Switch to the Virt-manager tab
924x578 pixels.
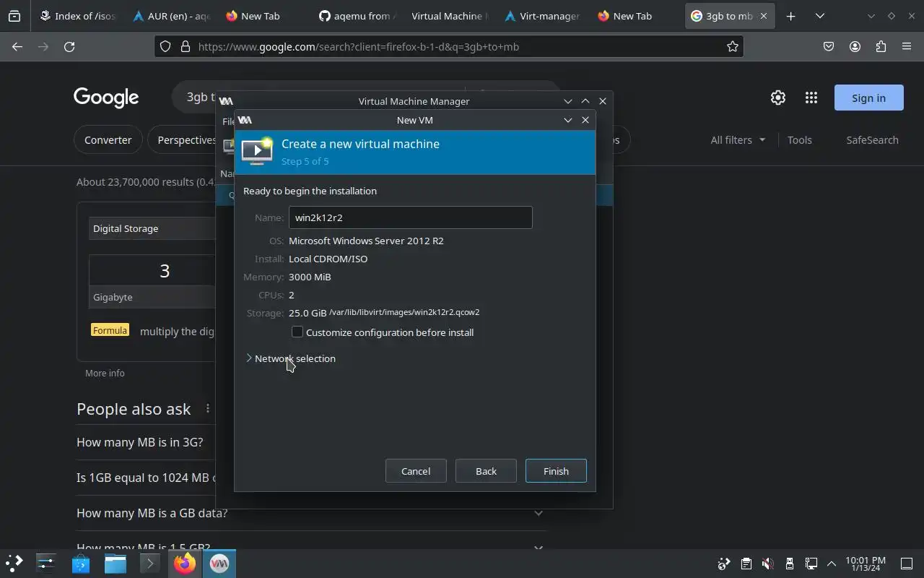click(542, 16)
